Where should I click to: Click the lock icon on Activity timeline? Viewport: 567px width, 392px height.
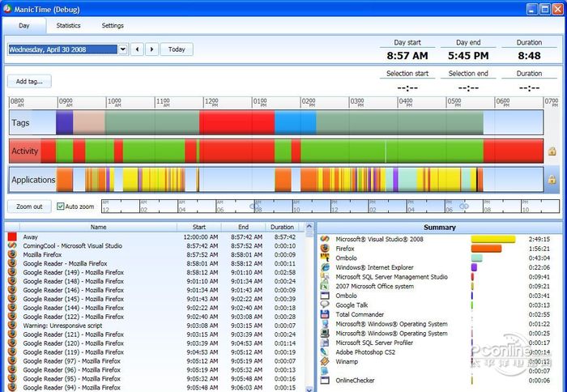tap(552, 151)
